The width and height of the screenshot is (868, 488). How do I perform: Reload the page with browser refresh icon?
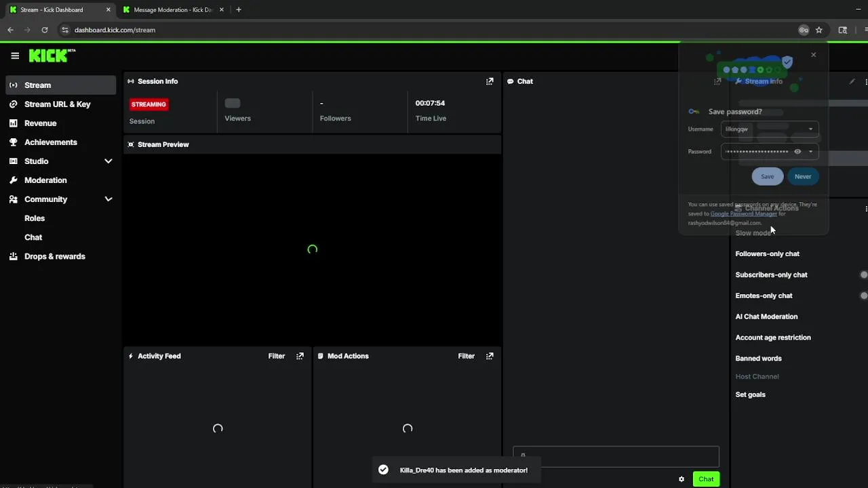point(45,30)
